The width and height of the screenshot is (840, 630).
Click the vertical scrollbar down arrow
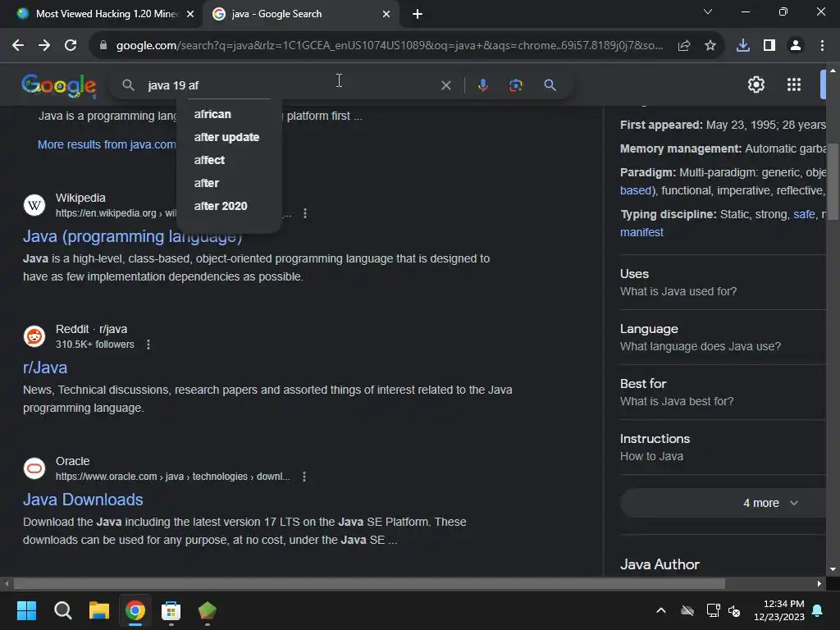(x=833, y=569)
